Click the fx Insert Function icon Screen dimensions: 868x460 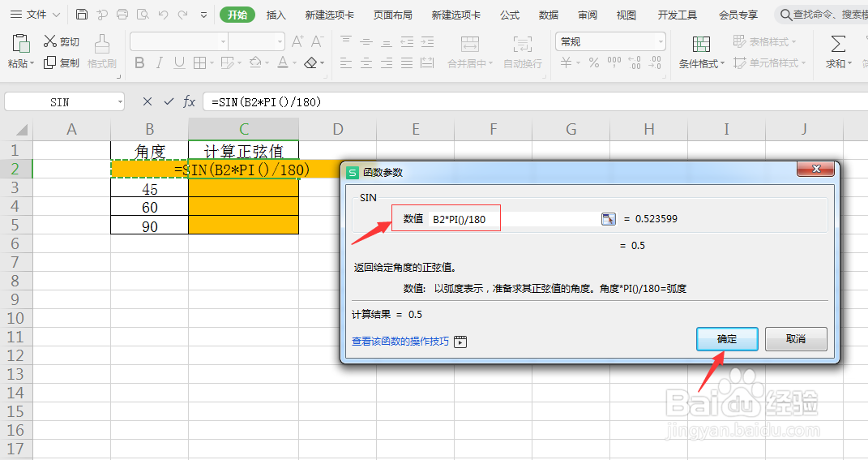(190, 101)
